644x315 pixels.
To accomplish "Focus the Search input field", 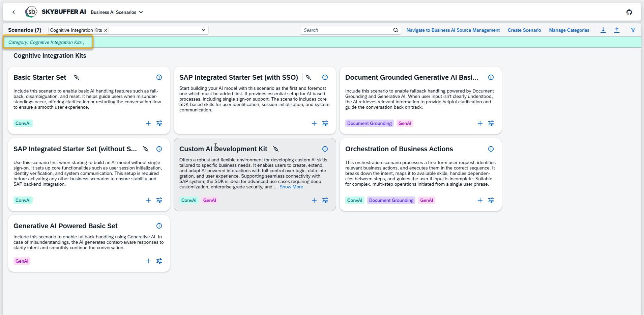I will tap(347, 30).
